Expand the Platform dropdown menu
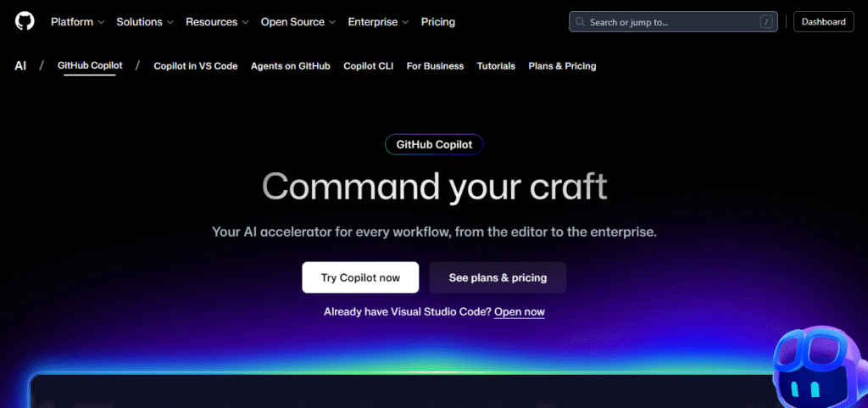The height and width of the screenshot is (408, 868). (x=77, y=22)
